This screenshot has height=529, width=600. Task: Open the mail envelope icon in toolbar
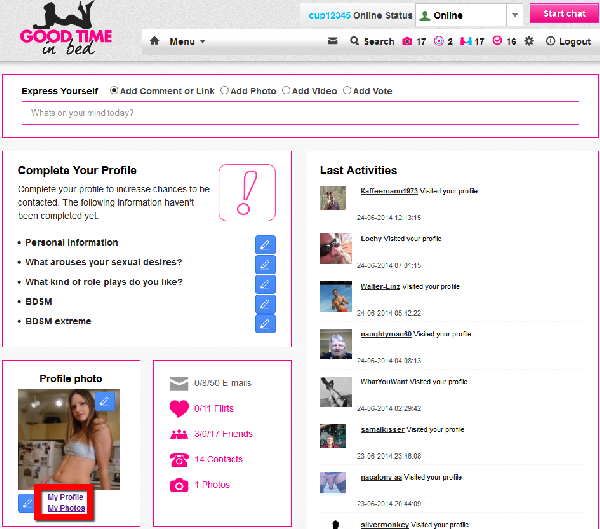[x=333, y=42]
